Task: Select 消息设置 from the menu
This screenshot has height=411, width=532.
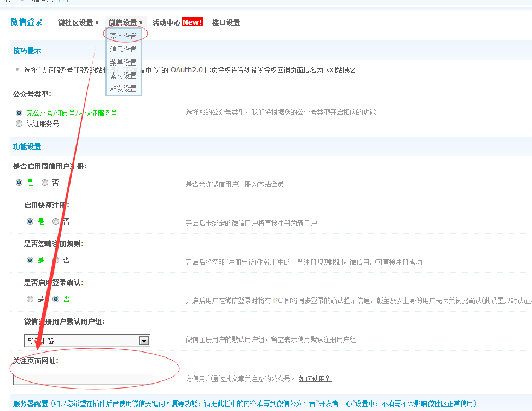Action: point(123,49)
